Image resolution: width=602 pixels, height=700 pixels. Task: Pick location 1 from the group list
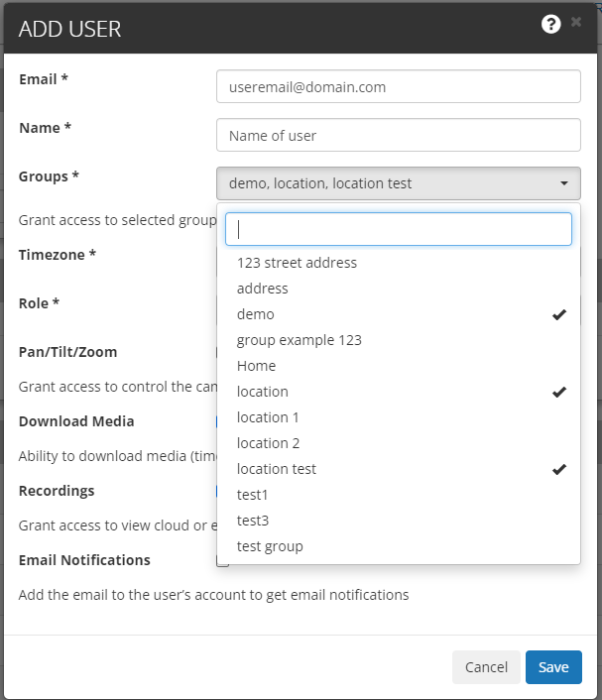(x=268, y=417)
